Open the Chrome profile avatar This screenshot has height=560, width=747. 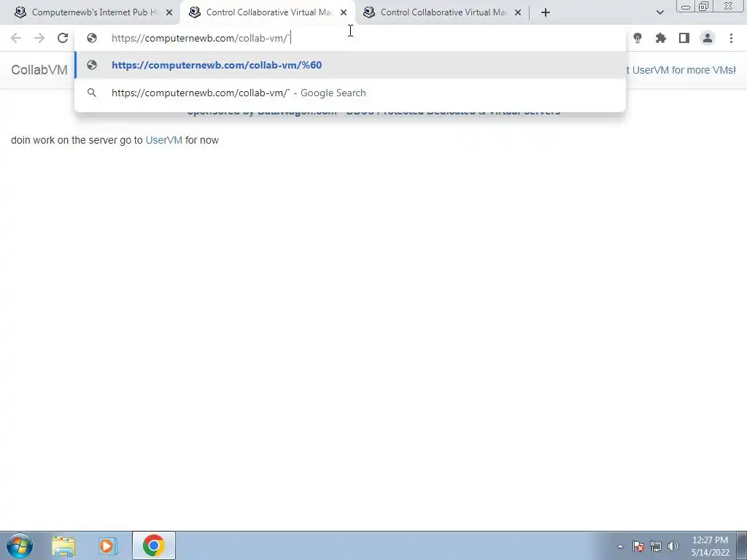708,38
